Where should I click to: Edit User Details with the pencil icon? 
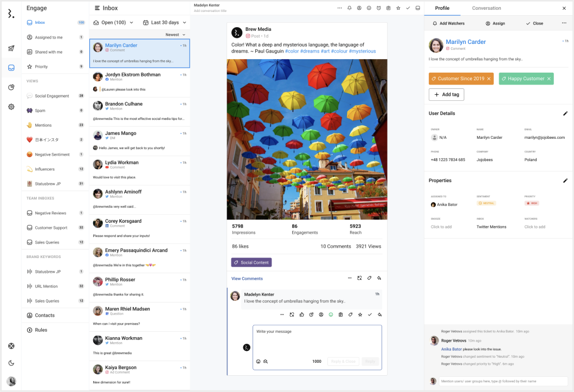point(565,113)
